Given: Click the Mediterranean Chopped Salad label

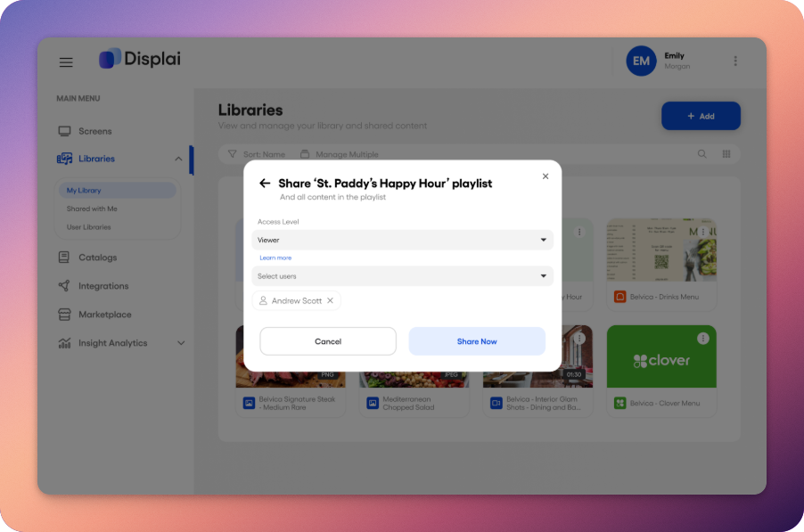Looking at the screenshot, I should pyautogui.click(x=408, y=404).
